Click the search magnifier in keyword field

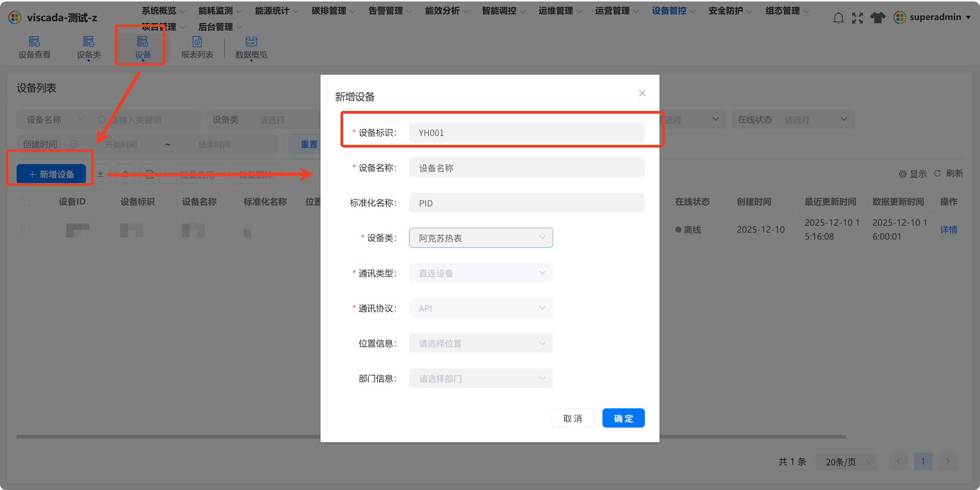pos(102,119)
